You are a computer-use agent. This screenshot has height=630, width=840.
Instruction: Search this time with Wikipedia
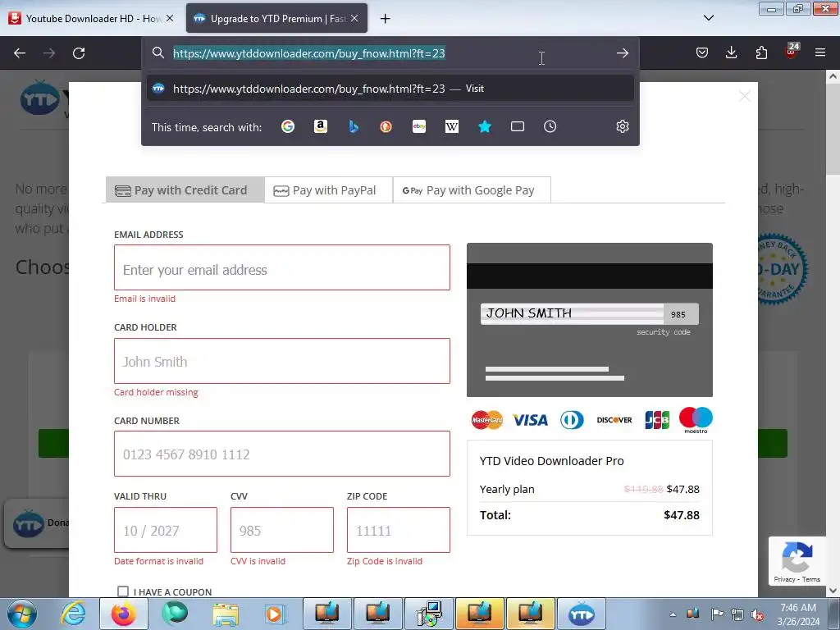pos(452,126)
